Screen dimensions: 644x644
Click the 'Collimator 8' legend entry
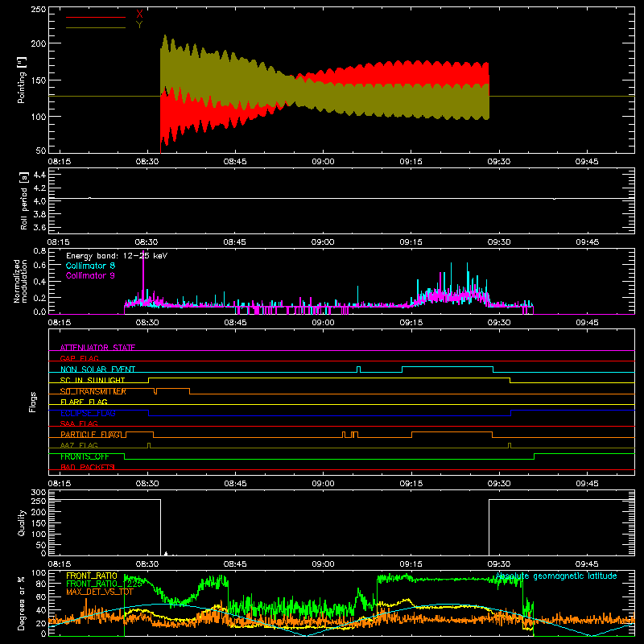click(90, 266)
